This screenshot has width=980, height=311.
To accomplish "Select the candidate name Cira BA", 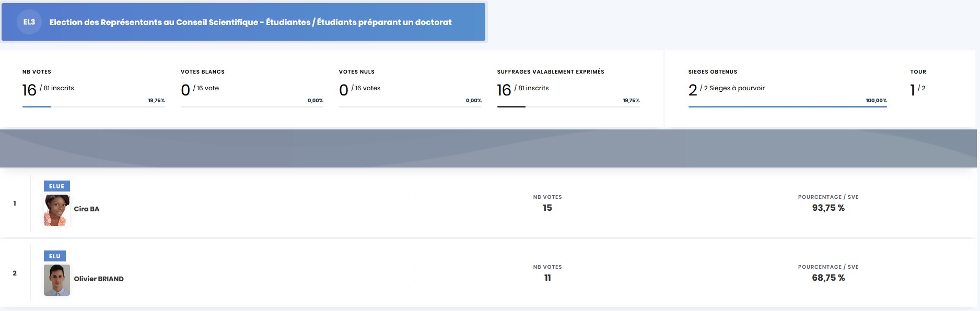I will tap(87, 209).
